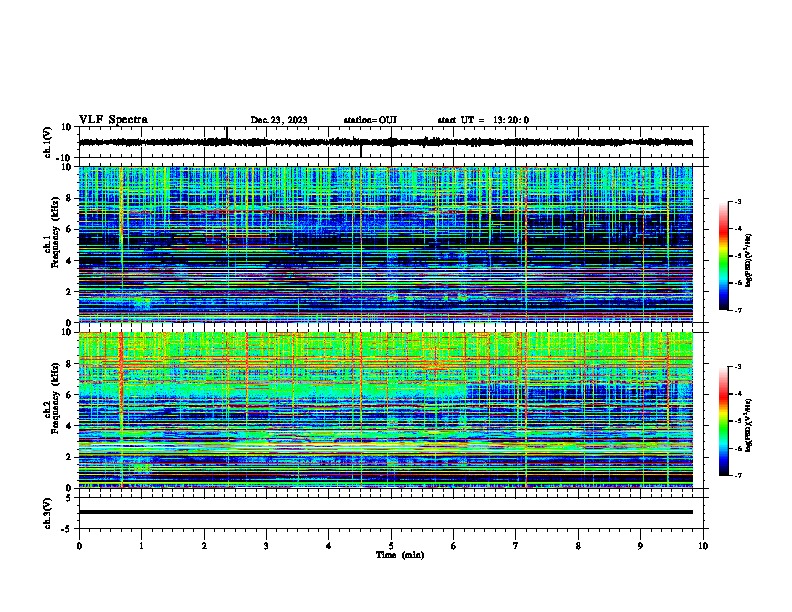The image size is (792, 612).
Task: Click the ch.1 "Frequency (kHz)" axis label
Action: click(x=55, y=232)
